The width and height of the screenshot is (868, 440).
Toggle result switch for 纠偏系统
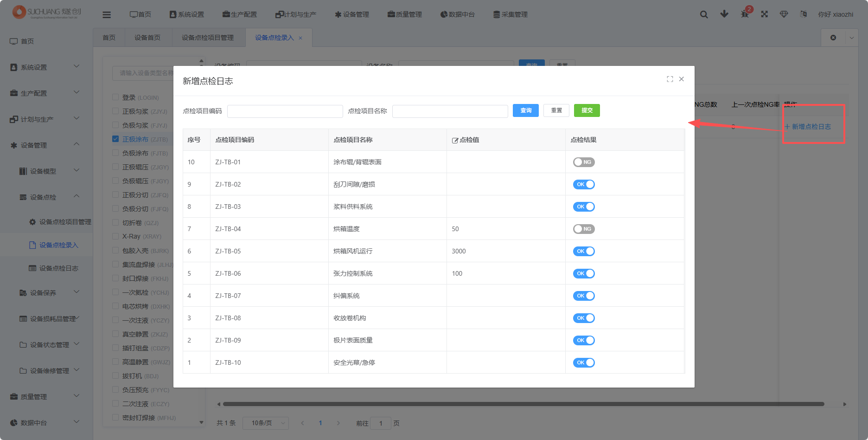[584, 296]
